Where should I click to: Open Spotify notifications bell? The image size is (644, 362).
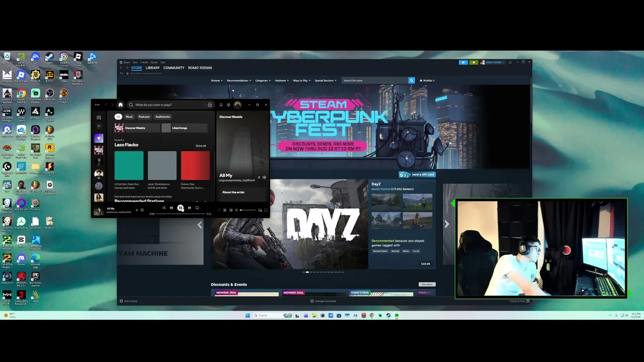click(x=221, y=105)
